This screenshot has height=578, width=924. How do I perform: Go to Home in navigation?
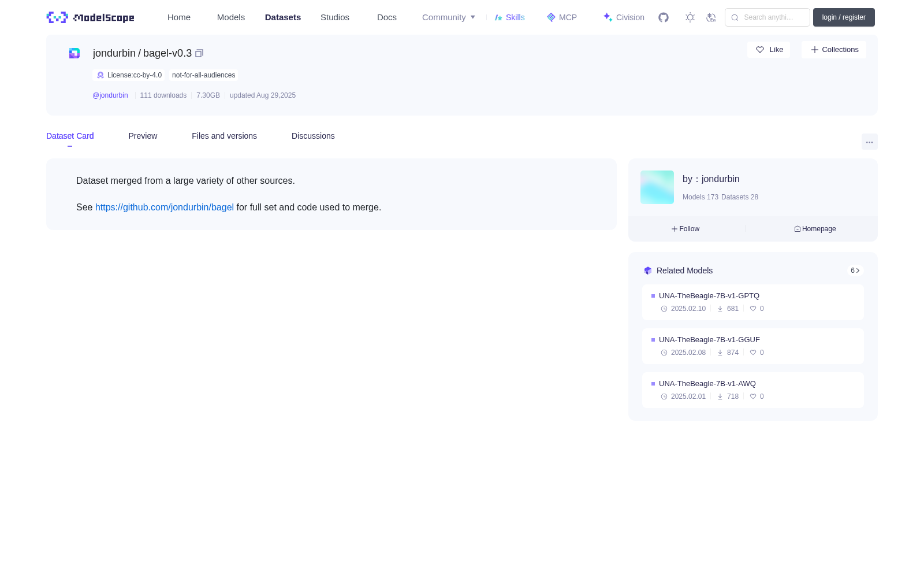[x=179, y=17]
